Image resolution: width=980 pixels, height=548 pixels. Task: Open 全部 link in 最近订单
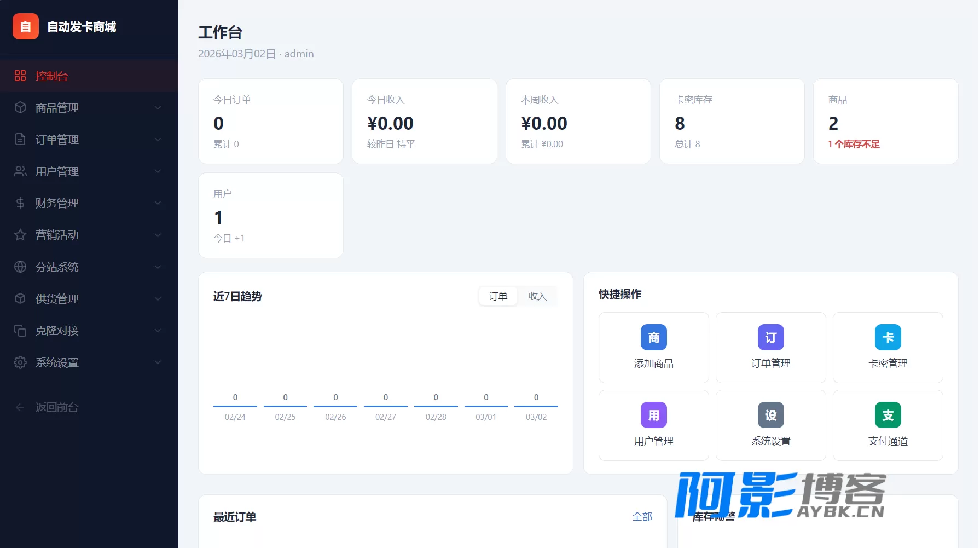click(x=642, y=516)
